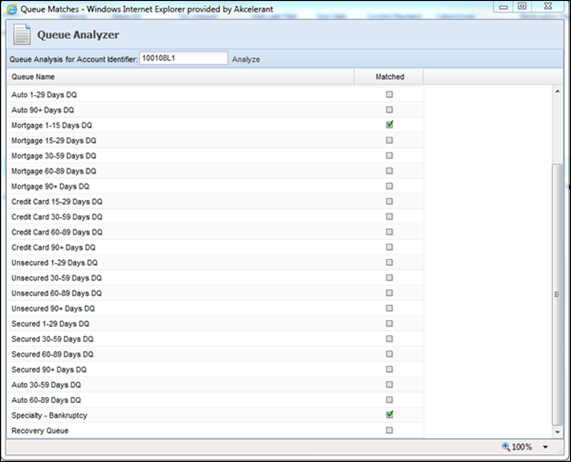Check the Credit Card 90+ Days DQ box
The width and height of the screenshot is (571, 462).
click(x=389, y=247)
